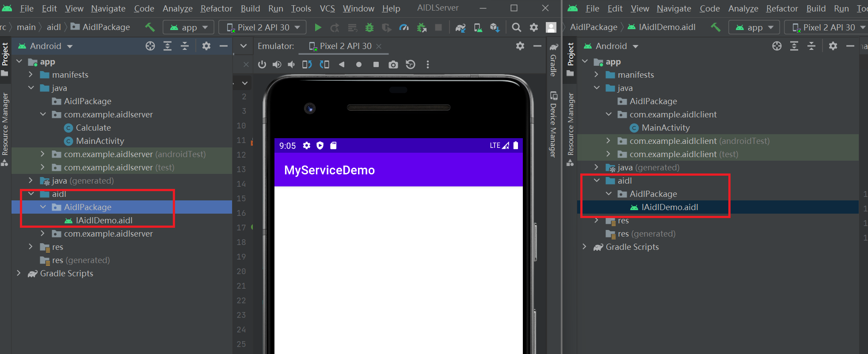Open the Navigate menu in AIDLServer window

point(108,8)
